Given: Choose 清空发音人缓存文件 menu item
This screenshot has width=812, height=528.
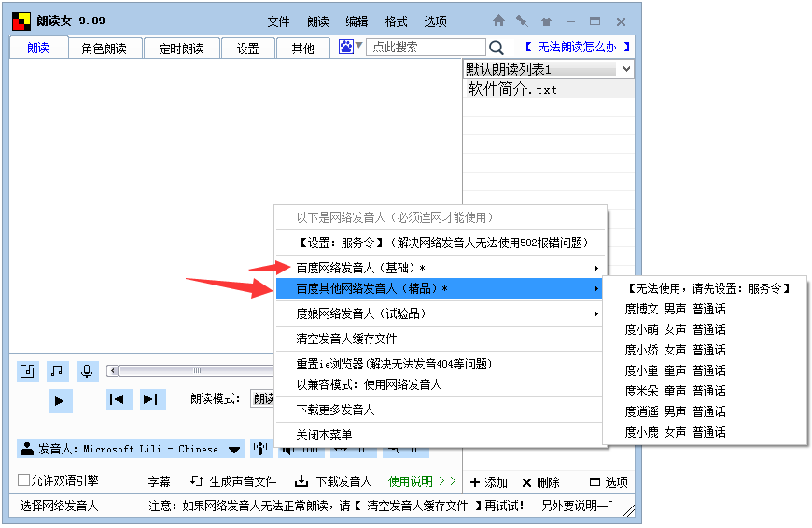Looking at the screenshot, I should (x=441, y=339).
